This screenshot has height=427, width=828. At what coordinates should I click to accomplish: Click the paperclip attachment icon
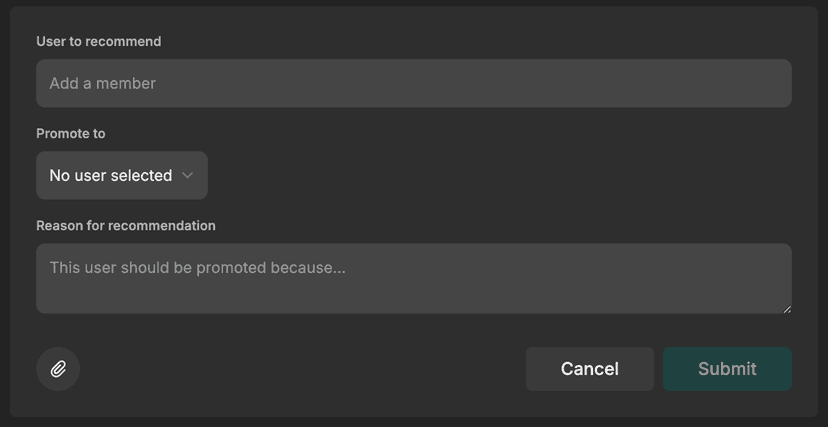(58, 369)
